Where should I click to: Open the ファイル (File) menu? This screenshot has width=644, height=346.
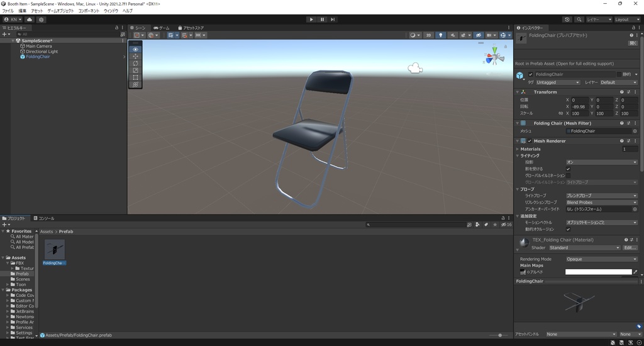click(x=8, y=11)
